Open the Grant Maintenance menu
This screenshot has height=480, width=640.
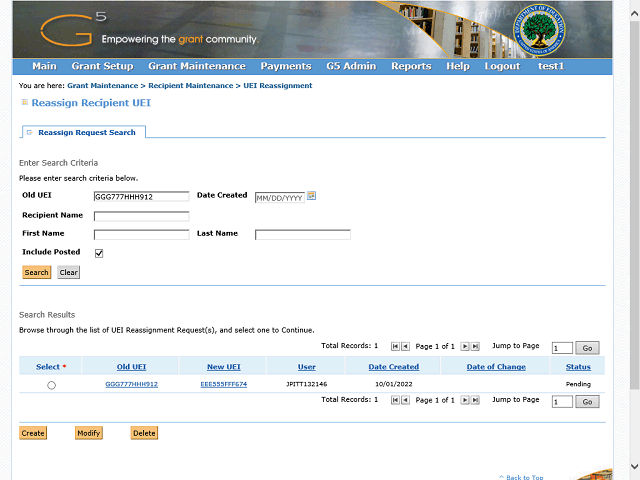[x=197, y=66]
